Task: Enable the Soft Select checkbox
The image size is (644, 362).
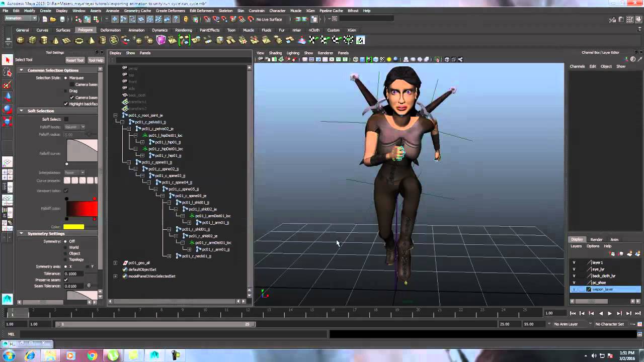Action: pyautogui.click(x=66, y=119)
